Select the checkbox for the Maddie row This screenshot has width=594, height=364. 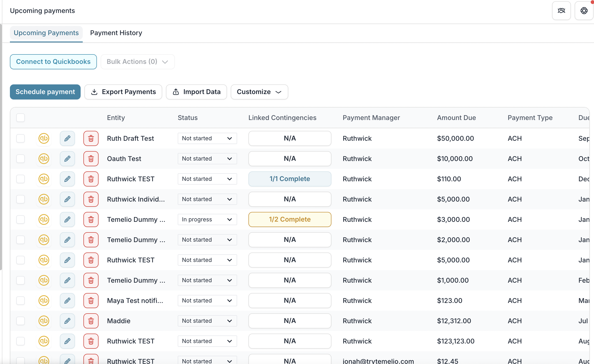[x=21, y=321]
